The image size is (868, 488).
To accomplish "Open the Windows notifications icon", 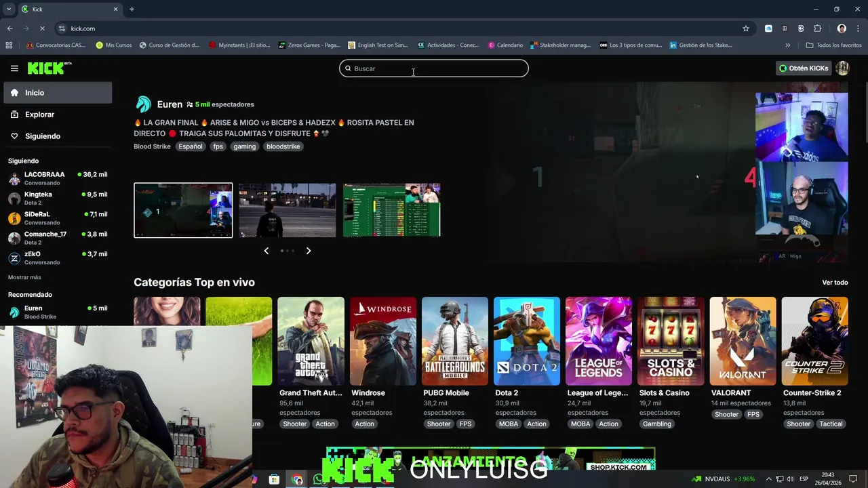I will click(x=853, y=479).
